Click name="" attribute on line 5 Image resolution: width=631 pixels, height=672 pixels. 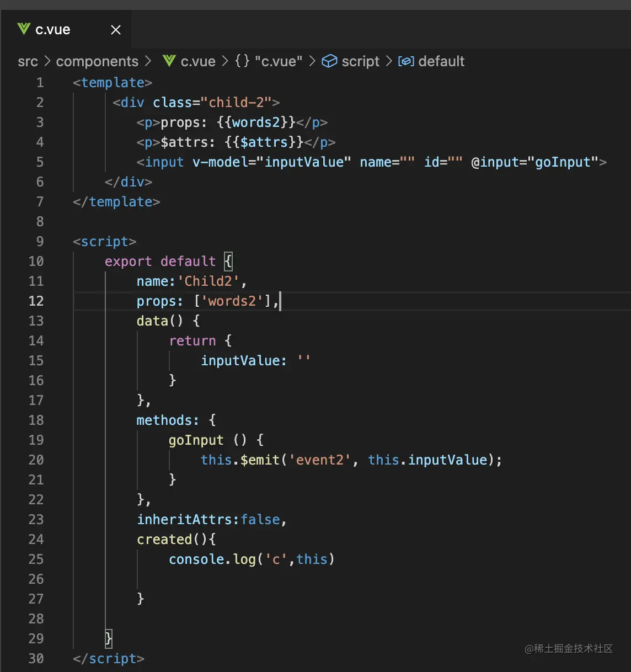[387, 162]
